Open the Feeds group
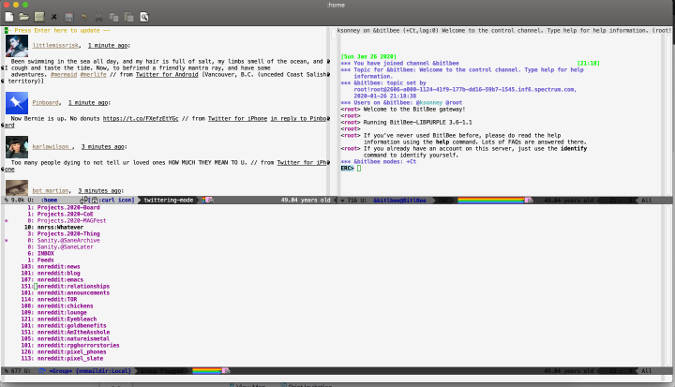Image resolution: width=675 pixels, height=387 pixels. click(46, 260)
